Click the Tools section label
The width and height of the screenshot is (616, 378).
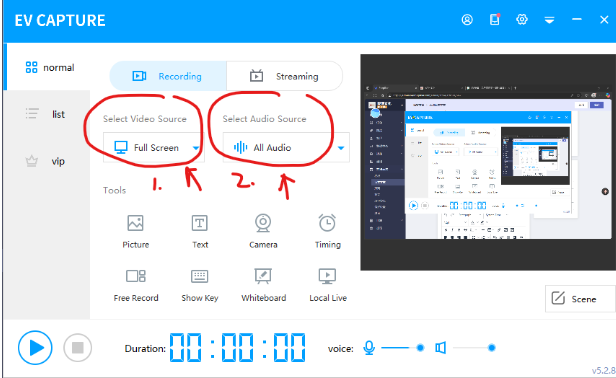pyautogui.click(x=114, y=190)
